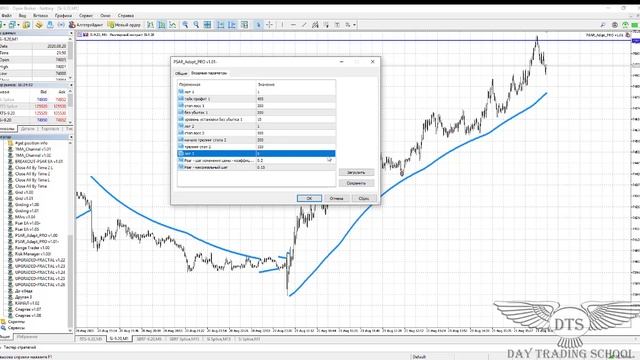Viewport: 640px width, 360px height.
Task: Switch to the Общие tab in dialog
Action: (181, 73)
